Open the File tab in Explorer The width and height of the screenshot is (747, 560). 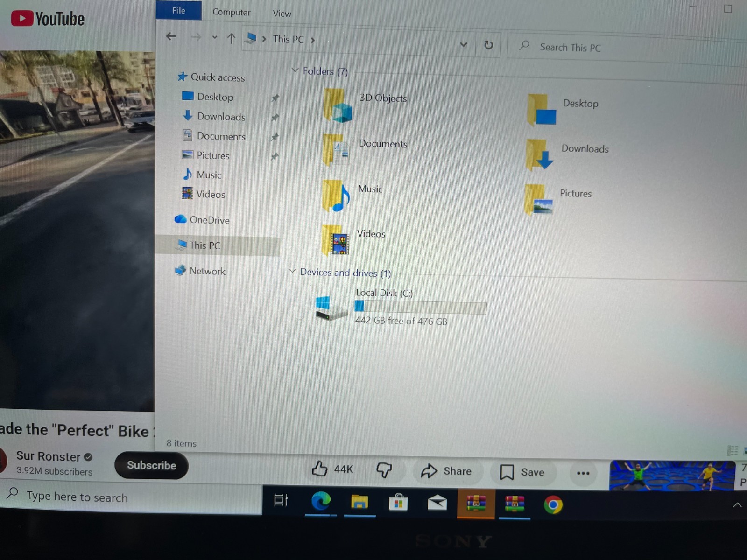179,10
